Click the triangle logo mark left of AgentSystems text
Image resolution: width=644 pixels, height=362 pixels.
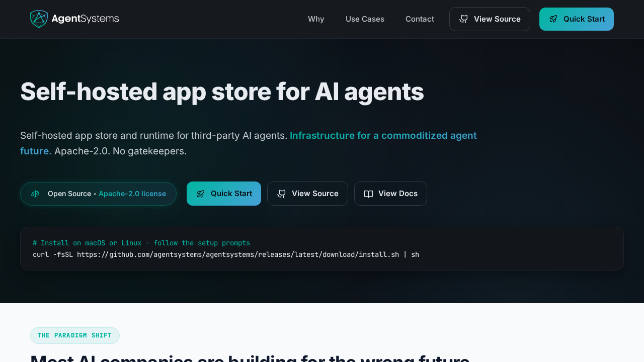pyautogui.click(x=38, y=19)
